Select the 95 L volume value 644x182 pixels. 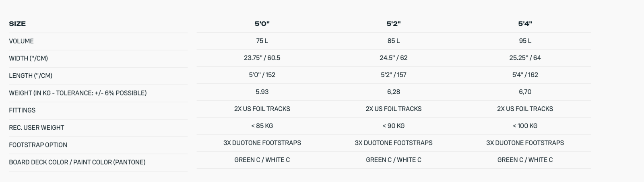pos(525,41)
